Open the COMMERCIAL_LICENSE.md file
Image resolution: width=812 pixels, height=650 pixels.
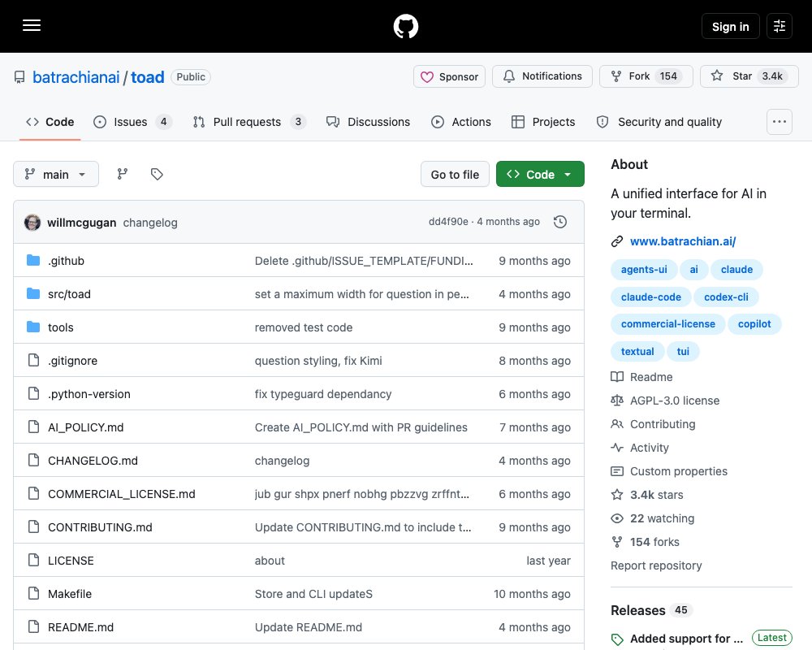122,494
